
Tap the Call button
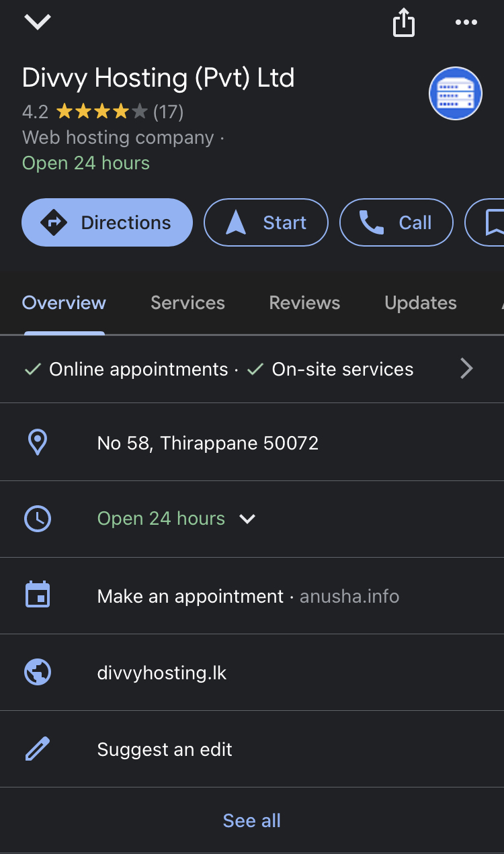[396, 222]
